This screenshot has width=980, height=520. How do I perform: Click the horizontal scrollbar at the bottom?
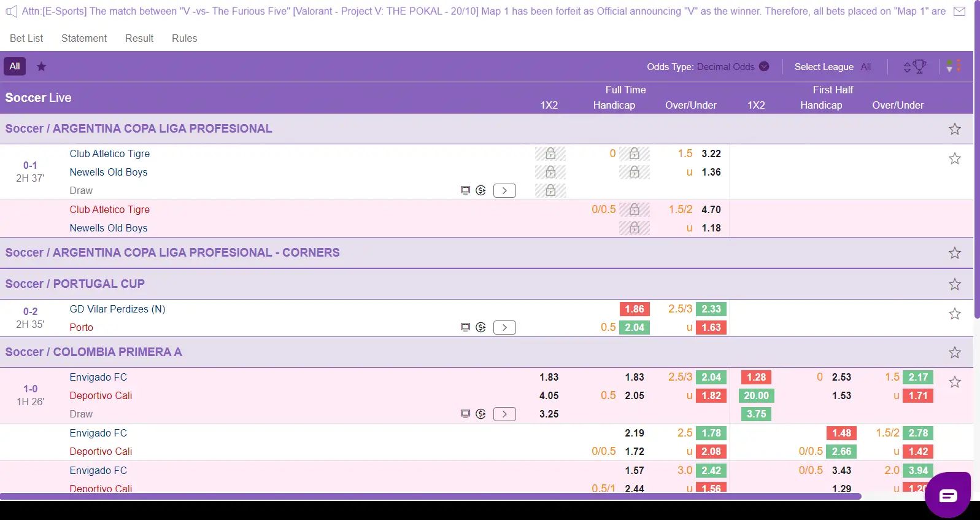tap(430, 496)
